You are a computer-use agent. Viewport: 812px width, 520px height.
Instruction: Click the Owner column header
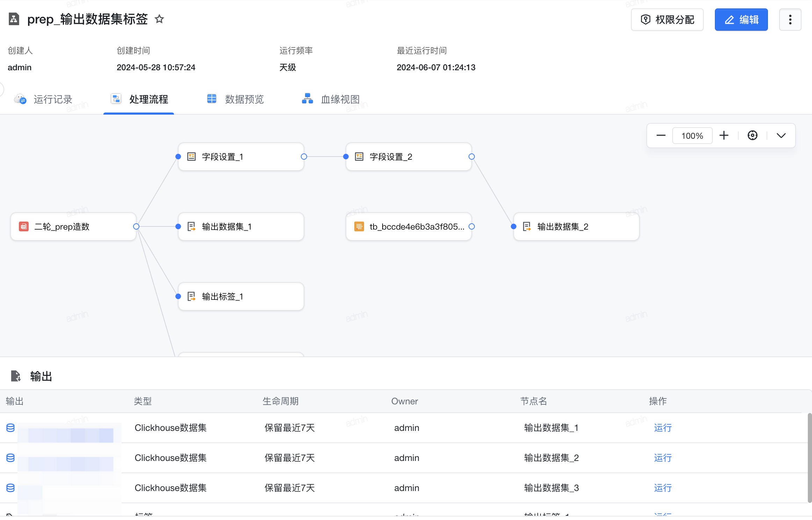click(405, 401)
